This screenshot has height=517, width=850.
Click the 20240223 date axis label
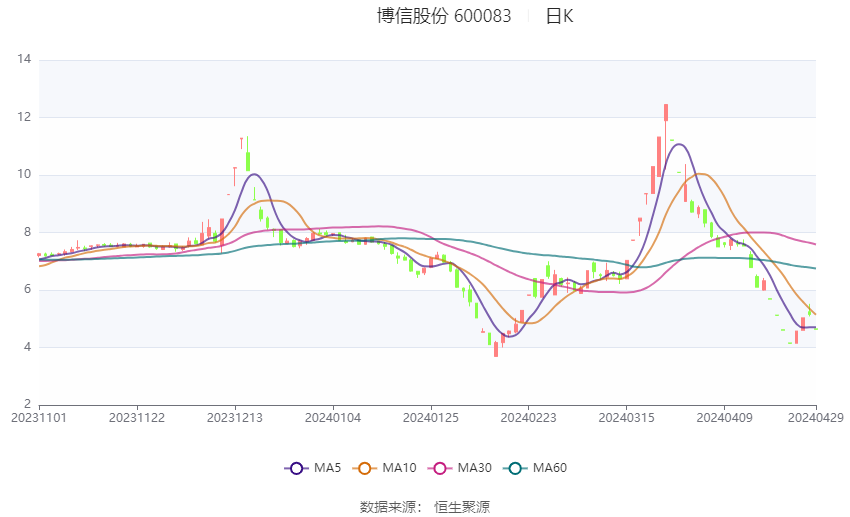click(529, 418)
